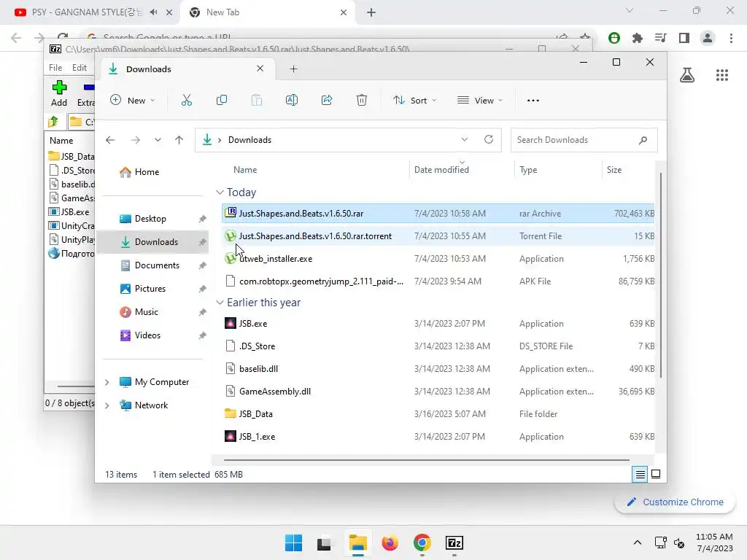
Task: Open the Sort dropdown menu
Action: [414, 101]
